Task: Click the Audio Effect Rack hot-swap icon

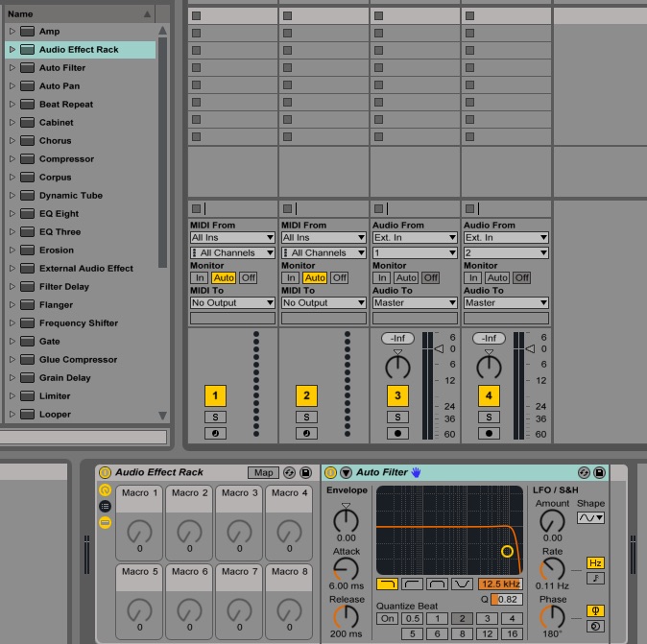Action: click(x=289, y=472)
